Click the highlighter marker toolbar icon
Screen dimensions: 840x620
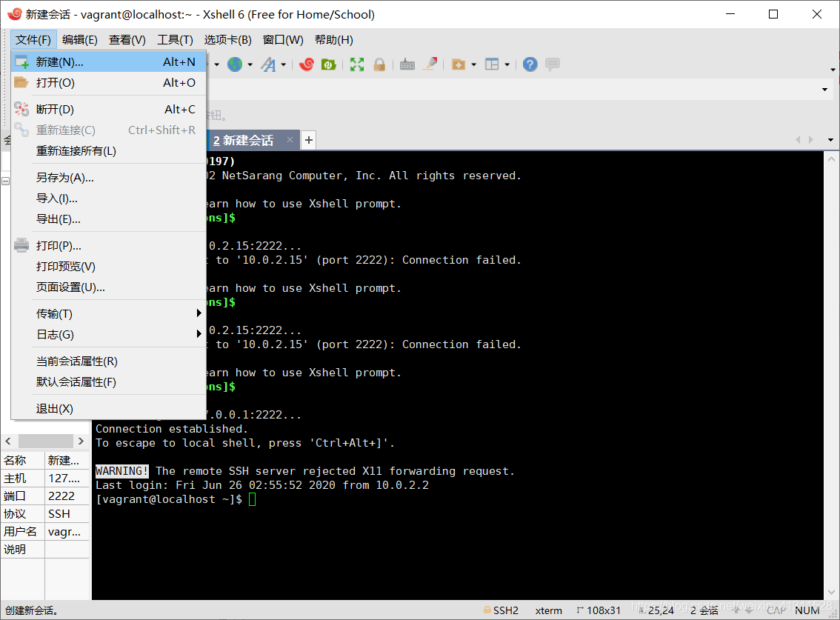click(430, 64)
